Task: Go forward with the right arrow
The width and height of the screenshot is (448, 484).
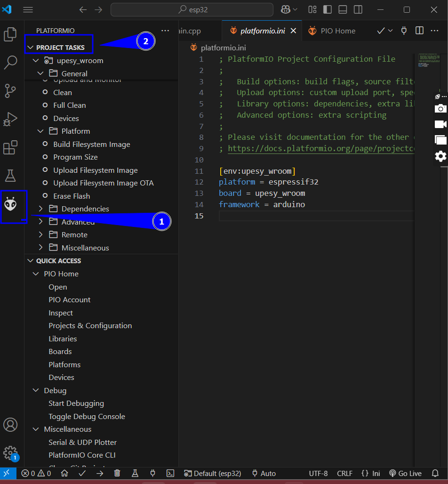Action: [x=98, y=9]
